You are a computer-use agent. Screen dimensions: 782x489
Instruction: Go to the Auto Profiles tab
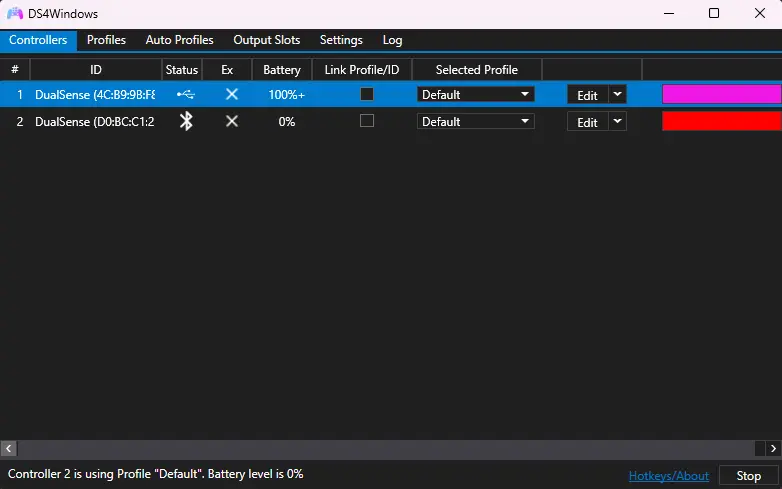pos(180,40)
